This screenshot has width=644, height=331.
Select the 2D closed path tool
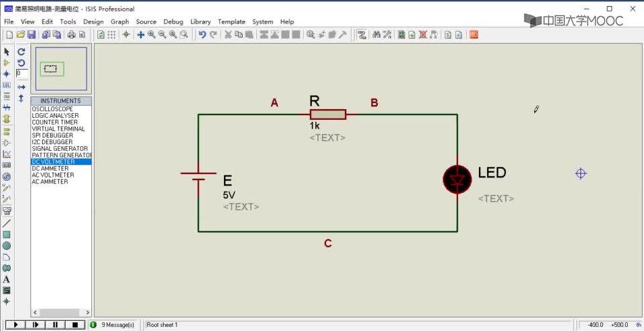(6, 268)
